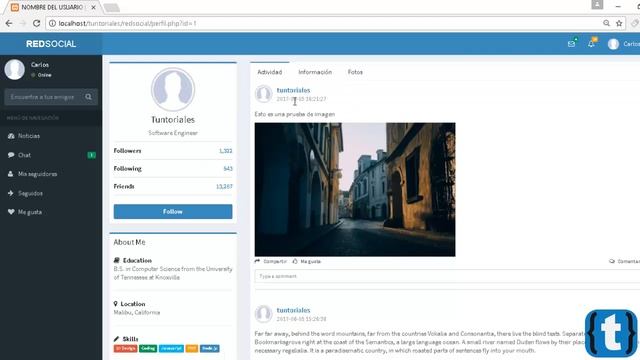Viewport: 640px width, 360px height.
Task: Click the orange skill tag
Action: click(192, 349)
